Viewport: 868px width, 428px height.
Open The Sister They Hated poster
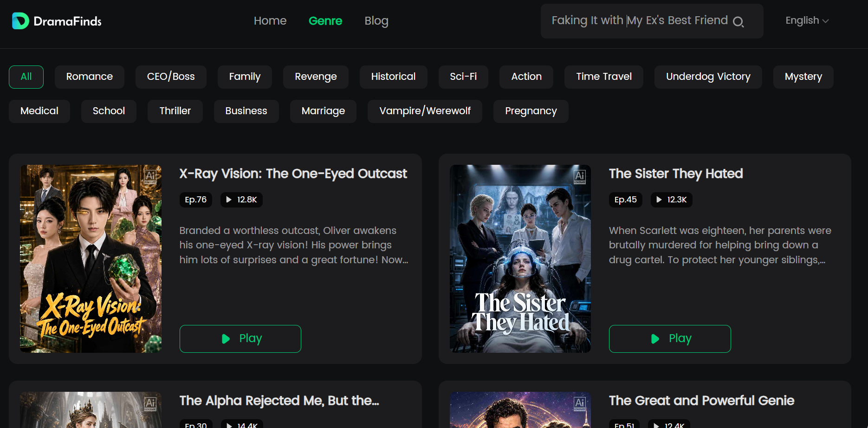pyautogui.click(x=520, y=259)
